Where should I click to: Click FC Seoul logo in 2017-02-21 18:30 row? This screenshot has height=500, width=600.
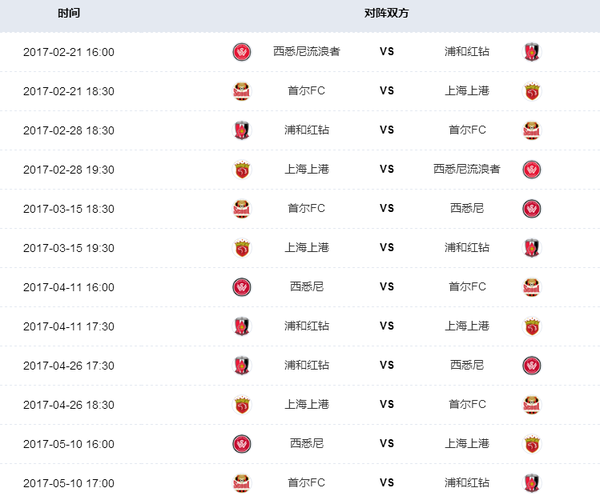(x=240, y=91)
